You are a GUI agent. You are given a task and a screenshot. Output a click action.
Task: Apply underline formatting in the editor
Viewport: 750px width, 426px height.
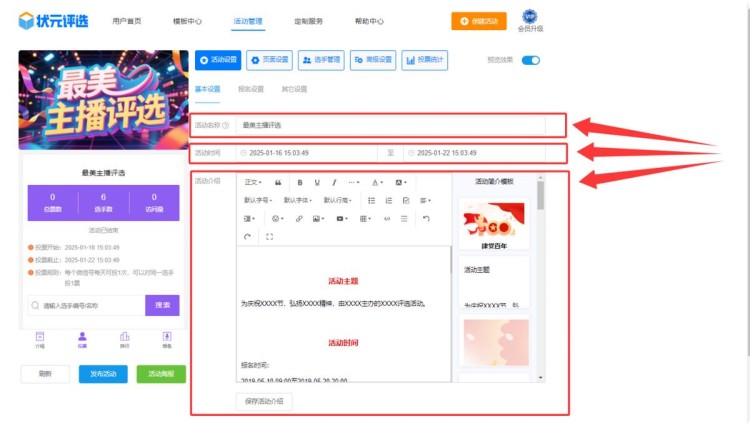tap(317, 183)
